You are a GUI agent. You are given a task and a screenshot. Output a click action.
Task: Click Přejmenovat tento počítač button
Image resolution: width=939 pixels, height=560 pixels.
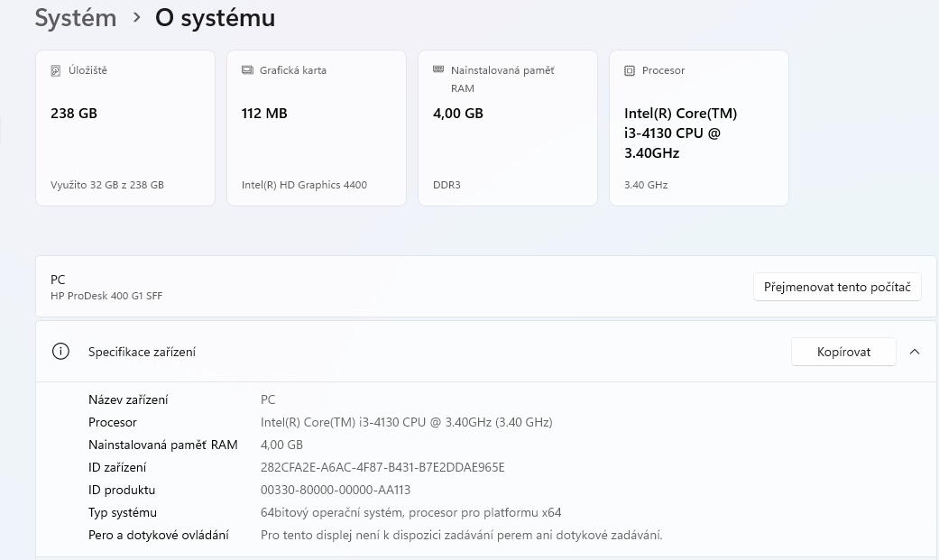pos(836,287)
